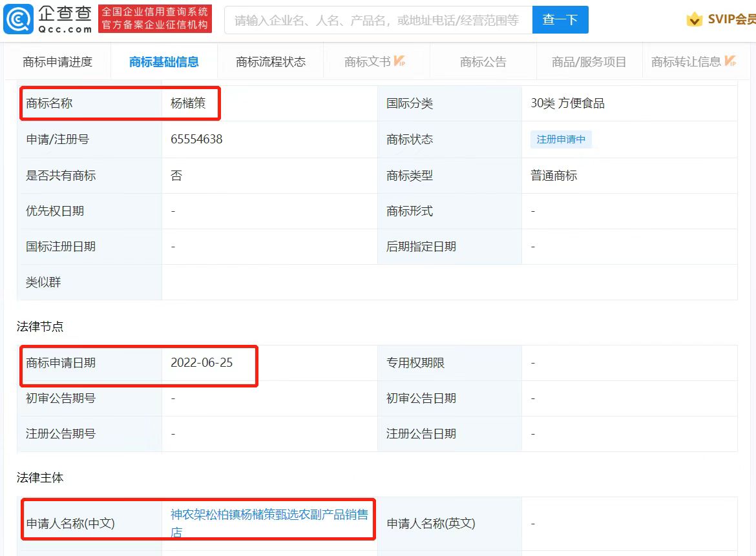Open the 商标转让信息 tab
This screenshot has width=756, height=556.
pyautogui.click(x=686, y=62)
